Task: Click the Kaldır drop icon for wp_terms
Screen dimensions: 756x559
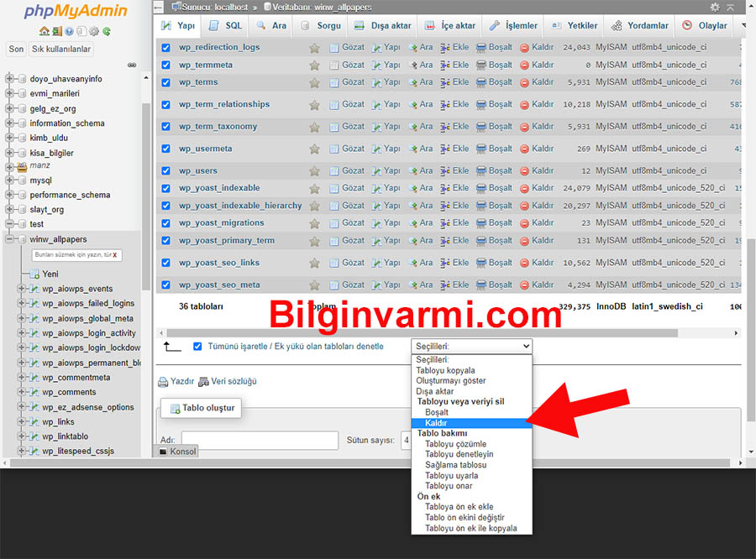Action: point(524,83)
